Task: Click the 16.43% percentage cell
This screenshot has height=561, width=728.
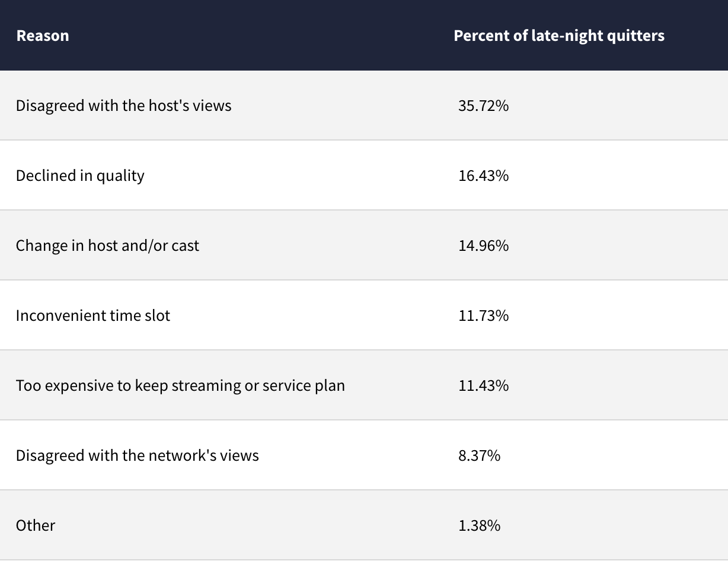Action: [483, 176]
